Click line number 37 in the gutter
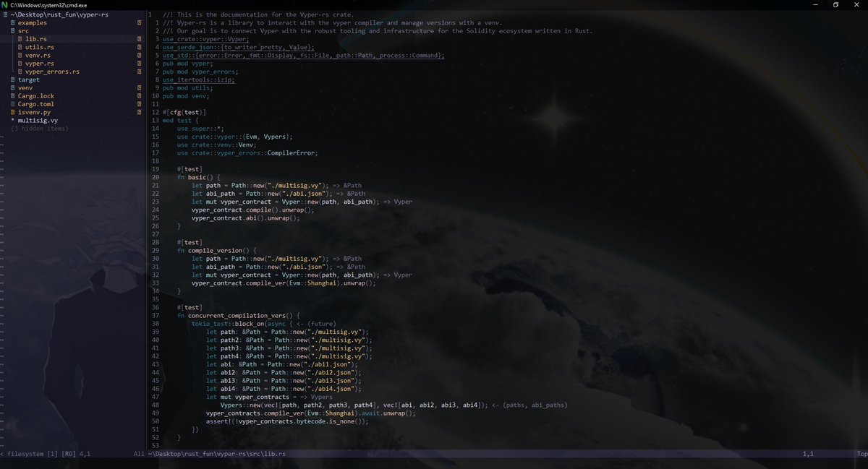The height and width of the screenshot is (469, 868). click(155, 315)
